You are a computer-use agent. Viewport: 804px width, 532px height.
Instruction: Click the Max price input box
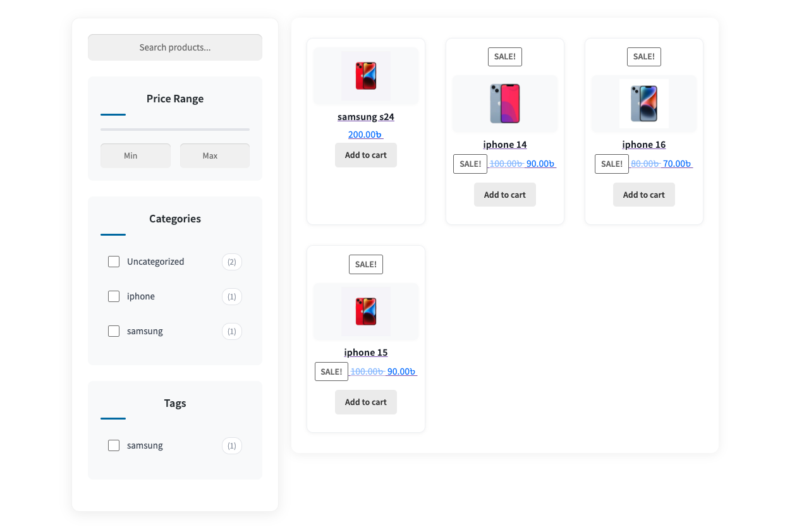(215, 155)
